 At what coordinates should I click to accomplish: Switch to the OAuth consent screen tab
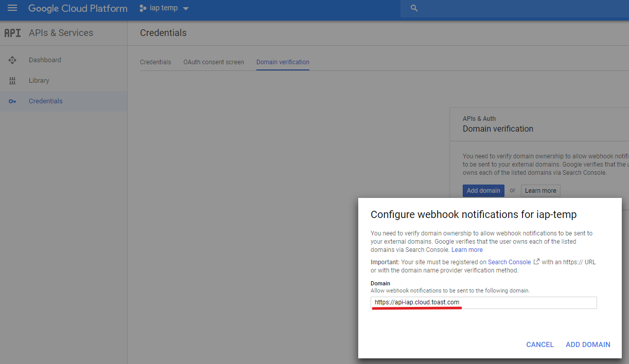pyautogui.click(x=214, y=62)
